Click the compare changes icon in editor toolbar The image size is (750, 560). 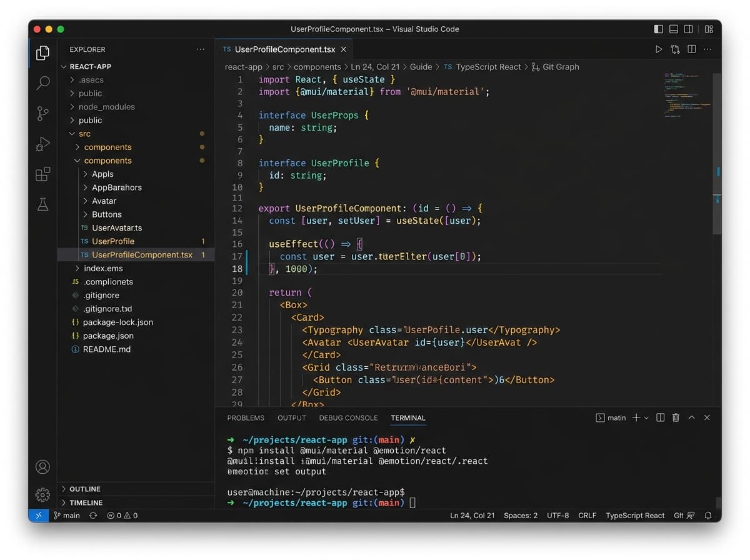click(675, 49)
